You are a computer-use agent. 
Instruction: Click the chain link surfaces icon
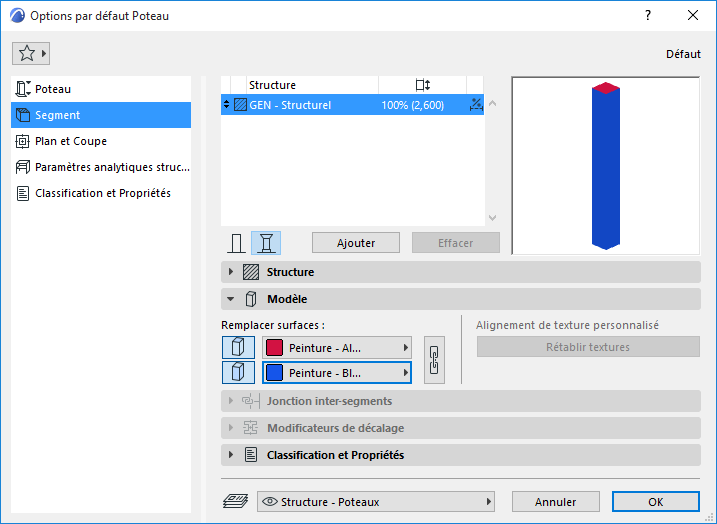(434, 360)
